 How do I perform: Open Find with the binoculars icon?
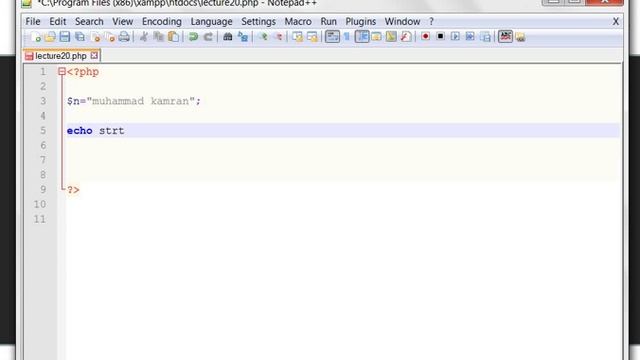tap(228, 37)
